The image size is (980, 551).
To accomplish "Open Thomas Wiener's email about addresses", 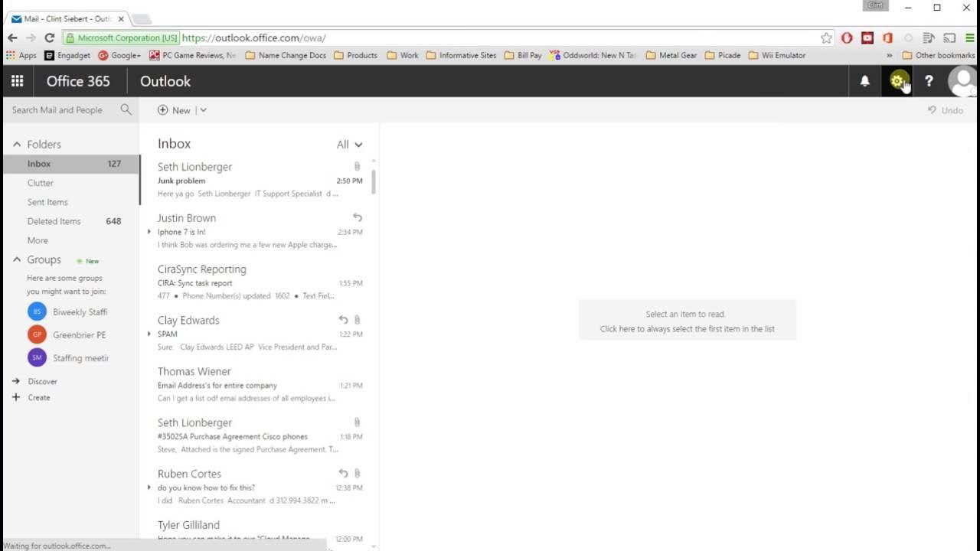I will [259, 384].
